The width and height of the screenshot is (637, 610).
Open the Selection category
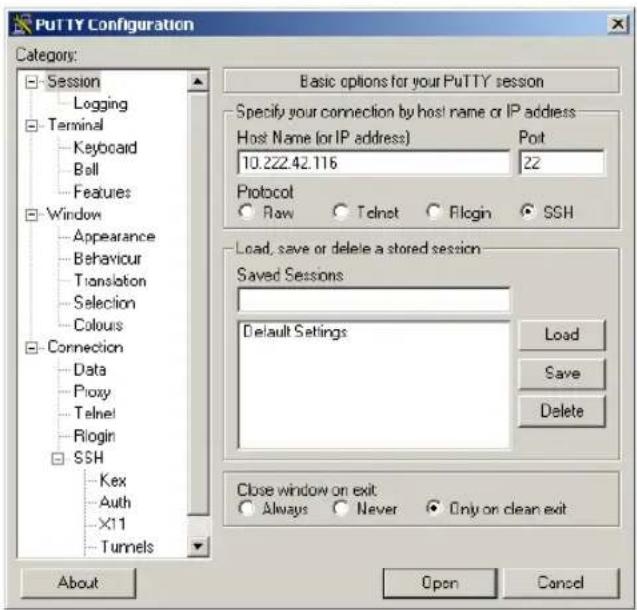tap(104, 303)
